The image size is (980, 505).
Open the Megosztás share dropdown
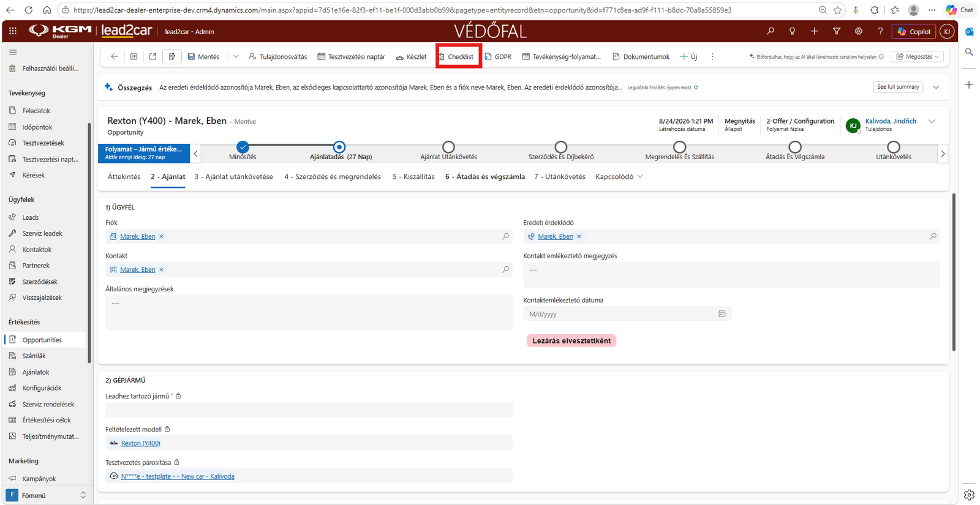(917, 56)
